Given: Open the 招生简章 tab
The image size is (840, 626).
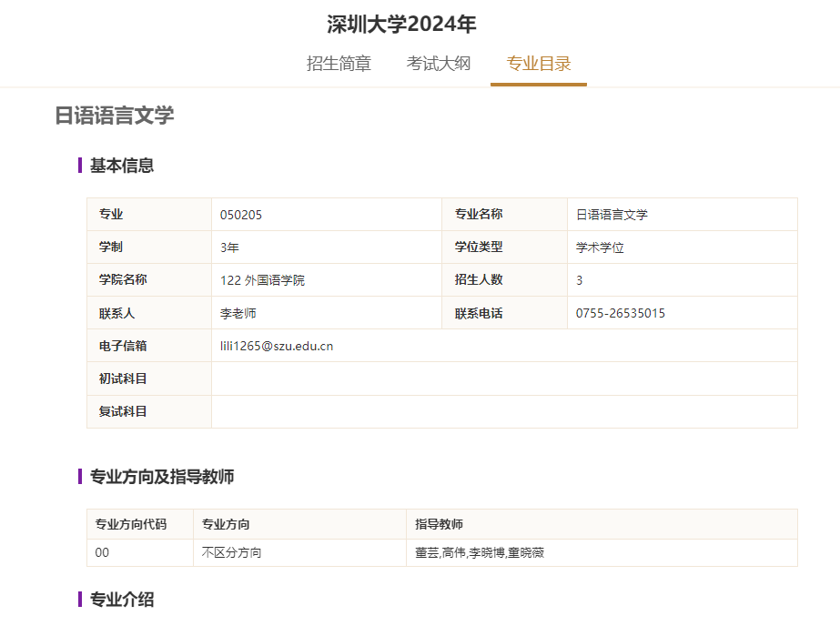Looking at the screenshot, I should tap(339, 64).
